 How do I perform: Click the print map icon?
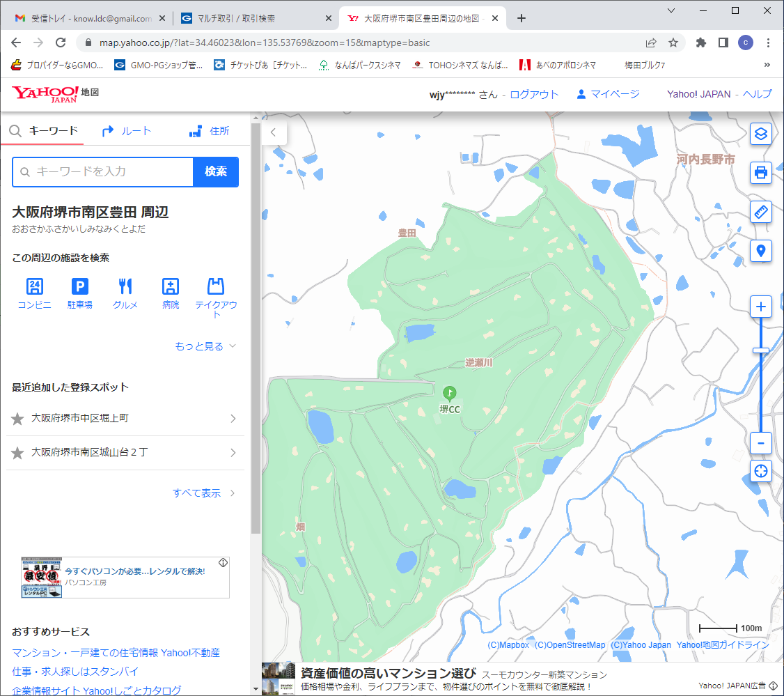click(x=761, y=172)
